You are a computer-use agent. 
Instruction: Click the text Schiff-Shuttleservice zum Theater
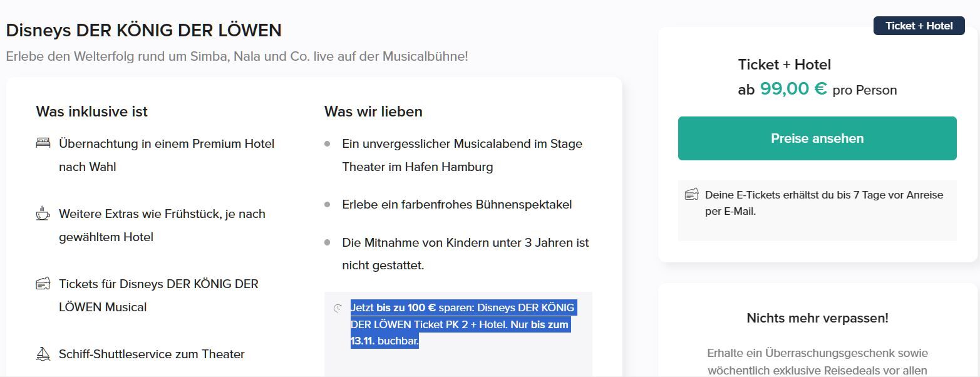pos(152,354)
